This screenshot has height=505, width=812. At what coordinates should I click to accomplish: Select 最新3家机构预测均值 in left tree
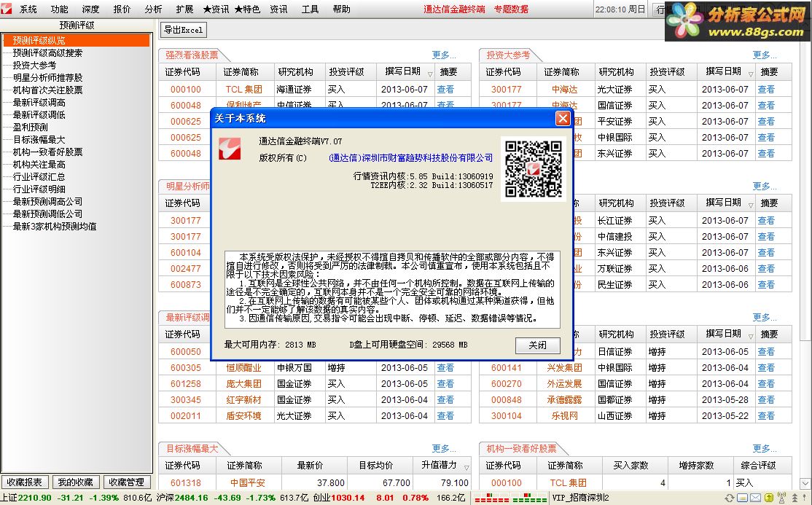[55, 227]
